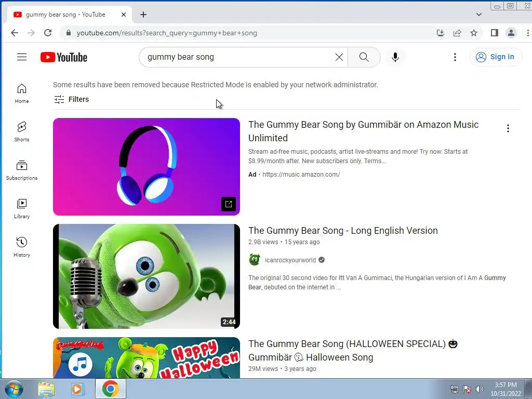Viewport: 532px width, 399px height.
Task: Open the Amazon Music ad title link
Action: point(363,131)
